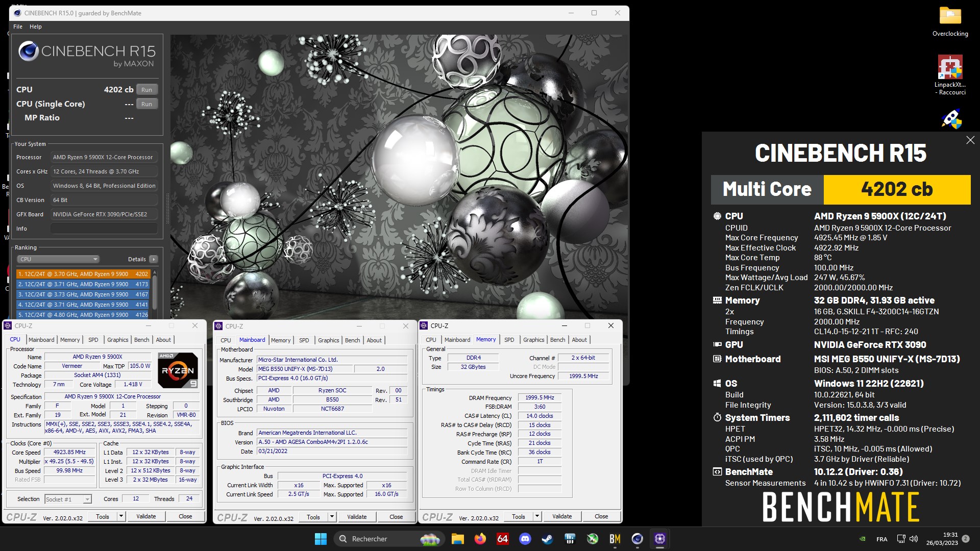
Task: Open the Cinebench Help menu
Action: pyautogui.click(x=36, y=27)
